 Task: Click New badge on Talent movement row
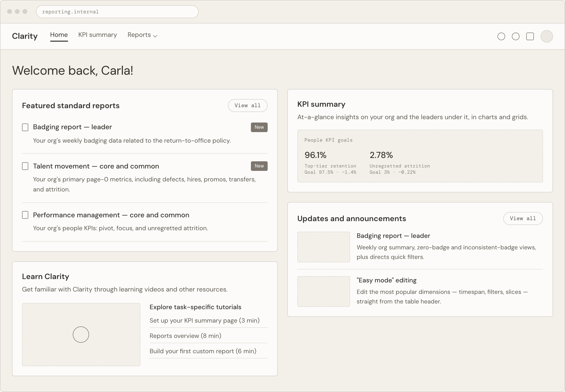[259, 166]
